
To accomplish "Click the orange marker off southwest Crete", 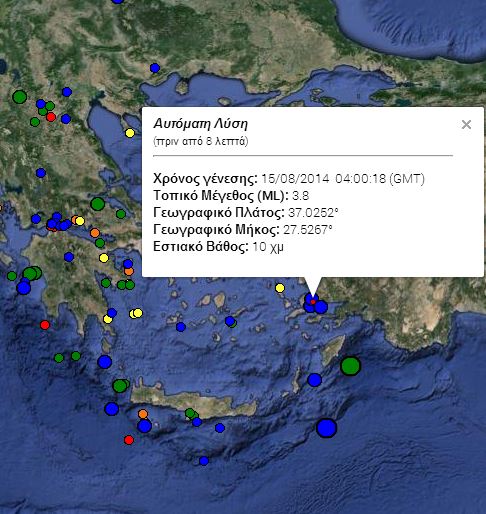I will coord(143,414).
